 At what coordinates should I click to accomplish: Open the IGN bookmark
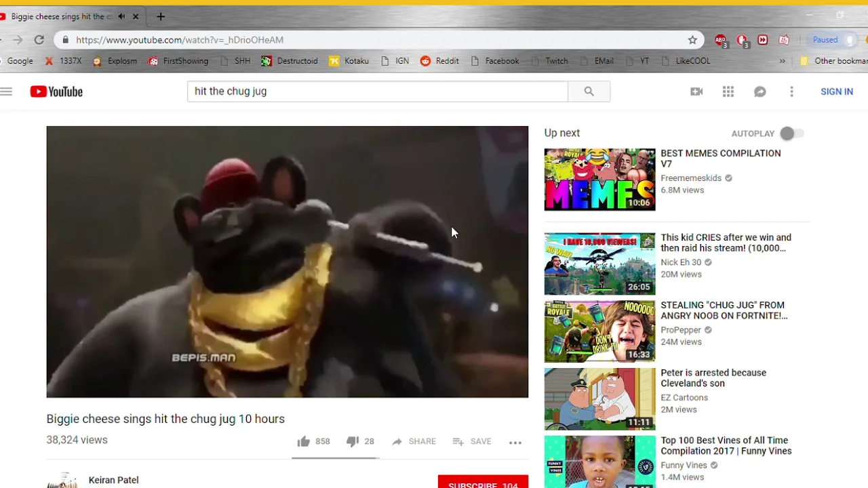pos(395,61)
